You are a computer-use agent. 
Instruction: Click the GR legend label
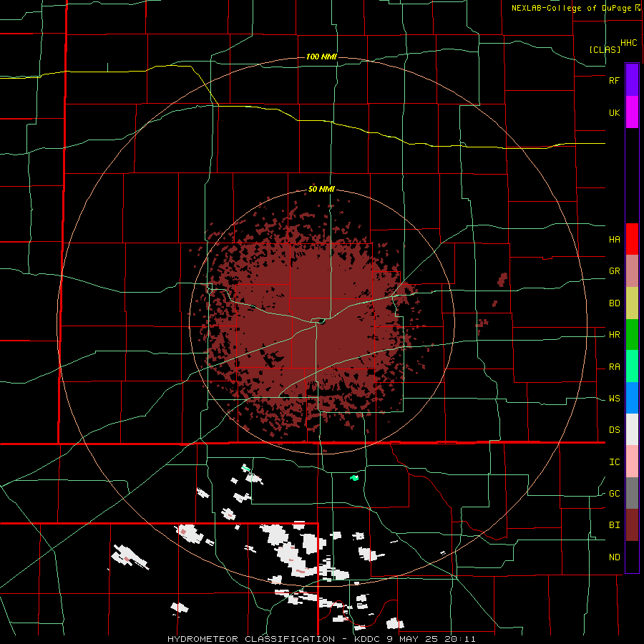(614, 271)
